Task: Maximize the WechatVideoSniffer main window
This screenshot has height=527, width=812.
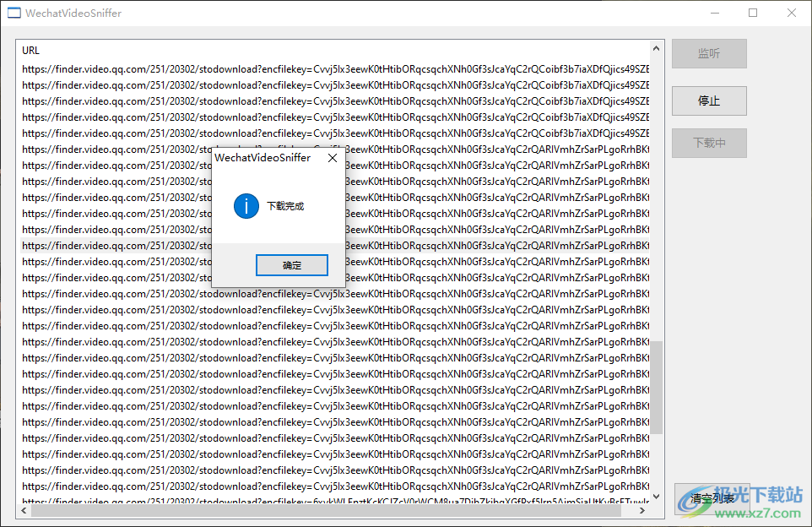Action: (753, 13)
